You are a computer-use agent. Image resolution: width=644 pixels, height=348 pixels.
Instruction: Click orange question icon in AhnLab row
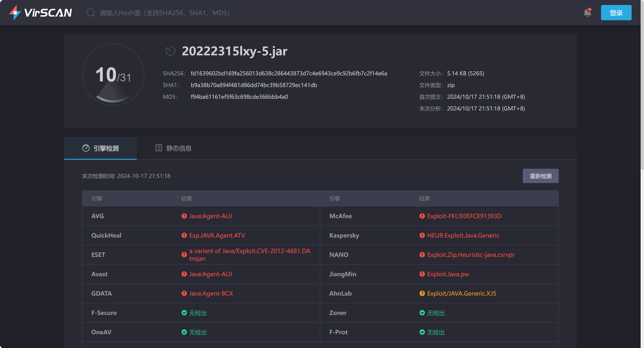422,293
